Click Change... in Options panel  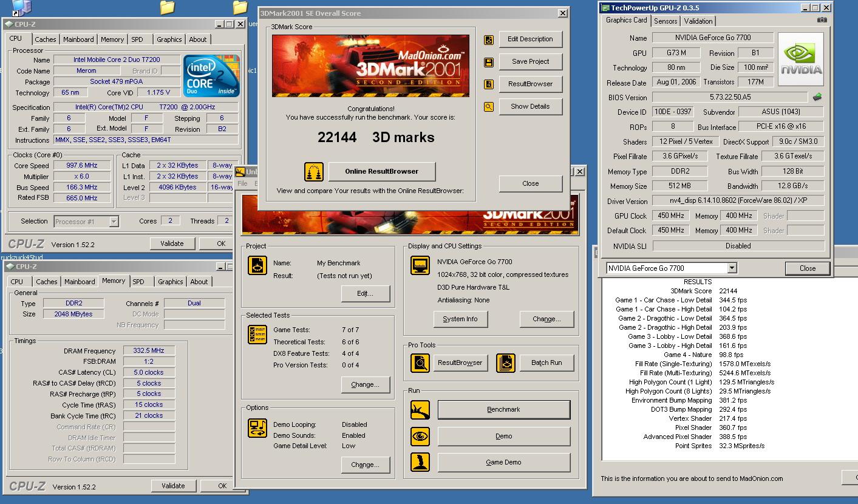[365, 465]
